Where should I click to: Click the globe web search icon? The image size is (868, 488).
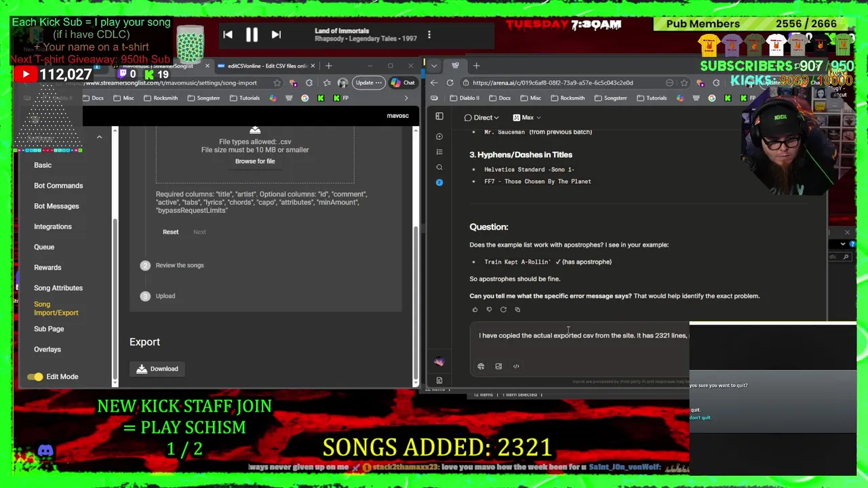pyautogui.click(x=481, y=367)
